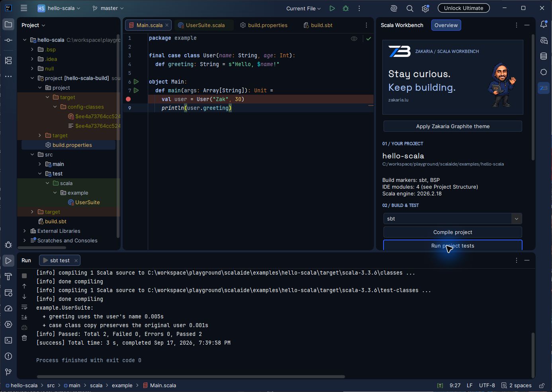Open the IDE settings gear icon

click(x=425, y=8)
